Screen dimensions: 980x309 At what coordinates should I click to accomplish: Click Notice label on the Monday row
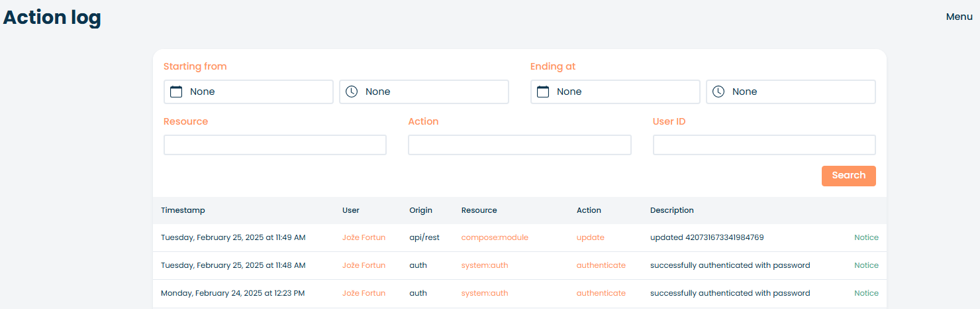[866, 293]
